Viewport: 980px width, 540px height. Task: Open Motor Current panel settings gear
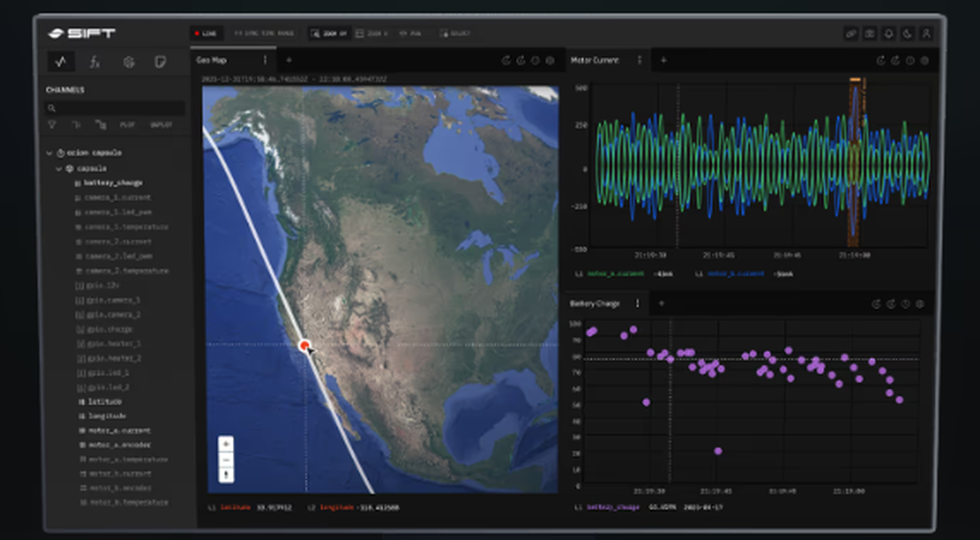click(924, 61)
